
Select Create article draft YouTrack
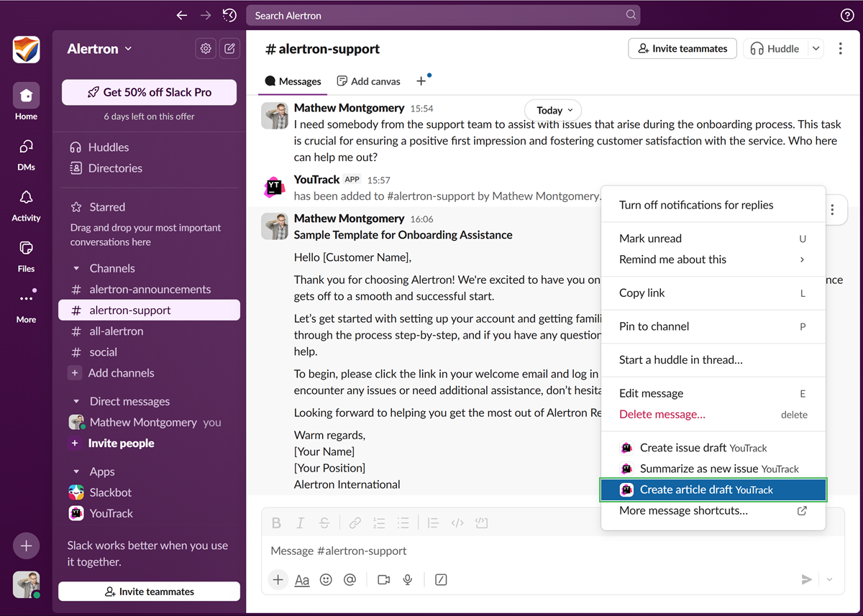pyautogui.click(x=713, y=489)
